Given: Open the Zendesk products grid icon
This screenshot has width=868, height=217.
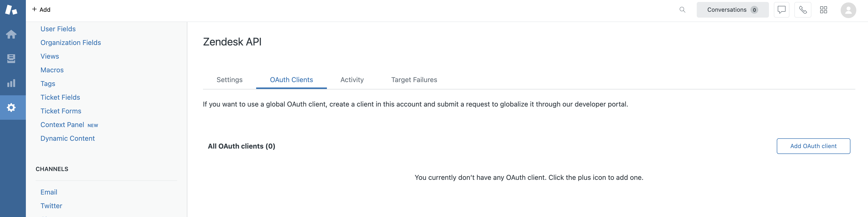Looking at the screenshot, I should 824,10.
